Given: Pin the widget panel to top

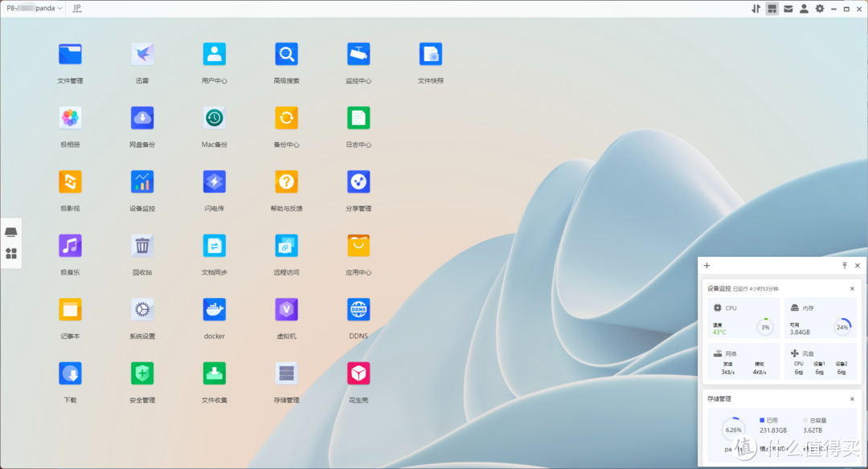Looking at the screenshot, I should (x=844, y=266).
